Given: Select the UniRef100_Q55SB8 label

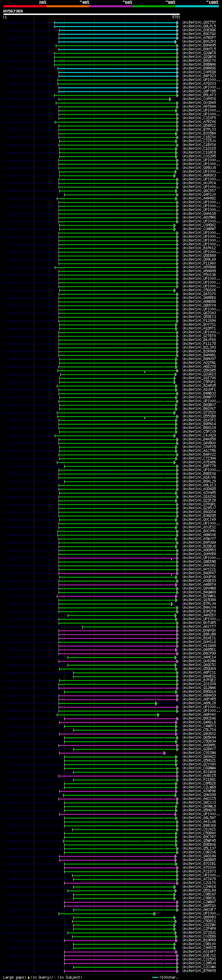Looking at the screenshot, I should (x=199, y=416).
